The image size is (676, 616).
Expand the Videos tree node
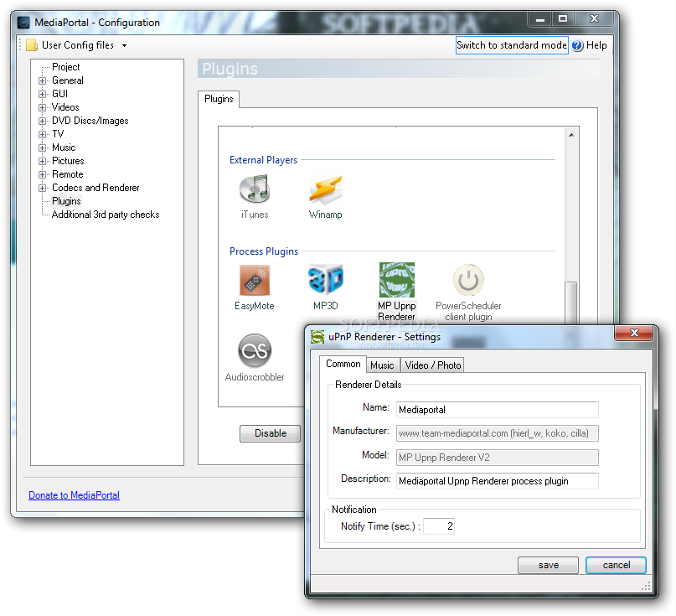click(x=42, y=107)
